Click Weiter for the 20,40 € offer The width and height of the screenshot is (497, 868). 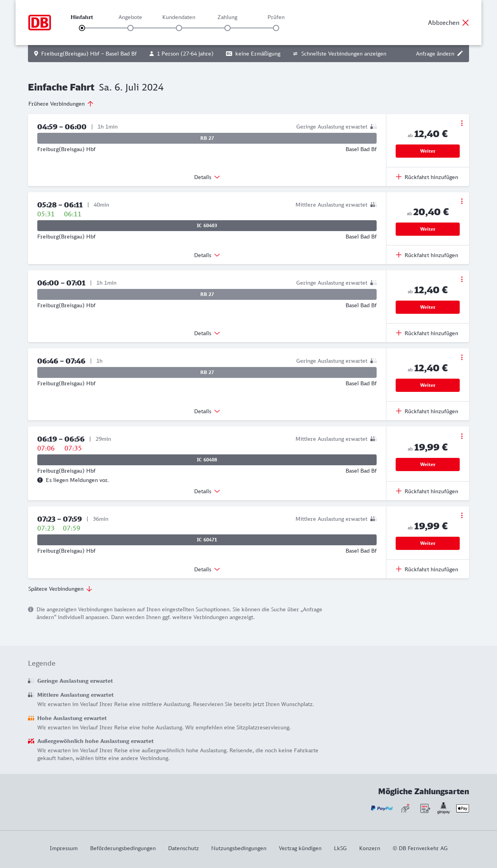tap(427, 229)
